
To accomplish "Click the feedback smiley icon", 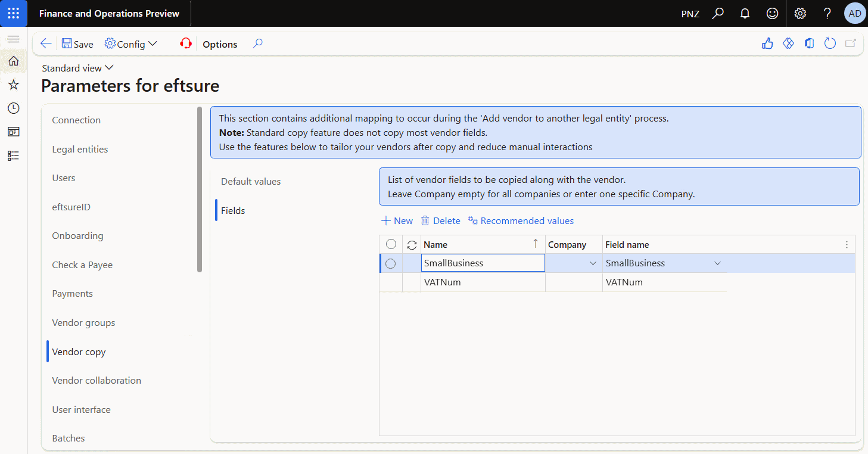I will coord(772,13).
